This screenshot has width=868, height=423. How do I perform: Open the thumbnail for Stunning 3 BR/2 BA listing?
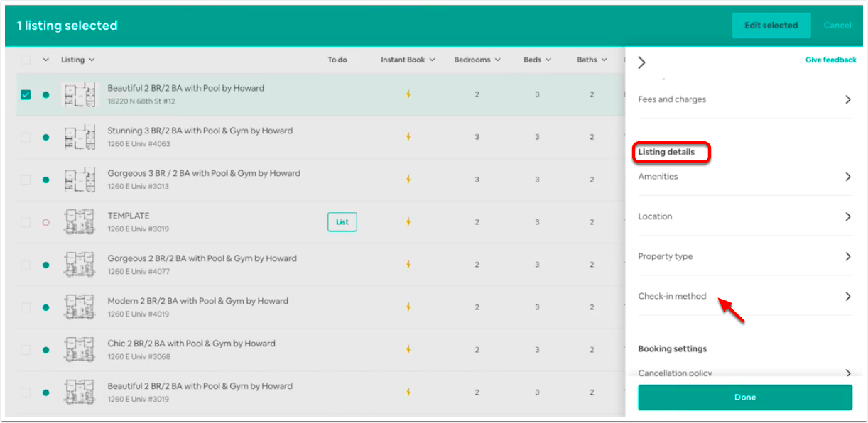click(80, 137)
